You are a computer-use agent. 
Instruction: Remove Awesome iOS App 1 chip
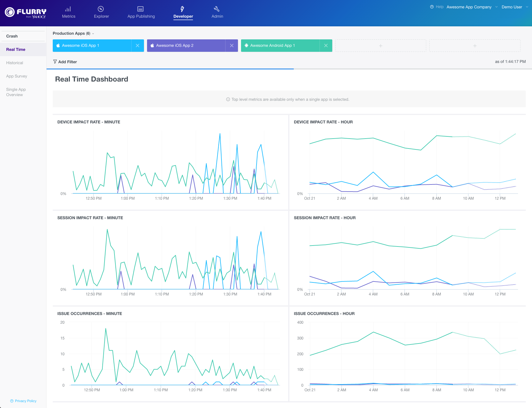pyautogui.click(x=137, y=46)
